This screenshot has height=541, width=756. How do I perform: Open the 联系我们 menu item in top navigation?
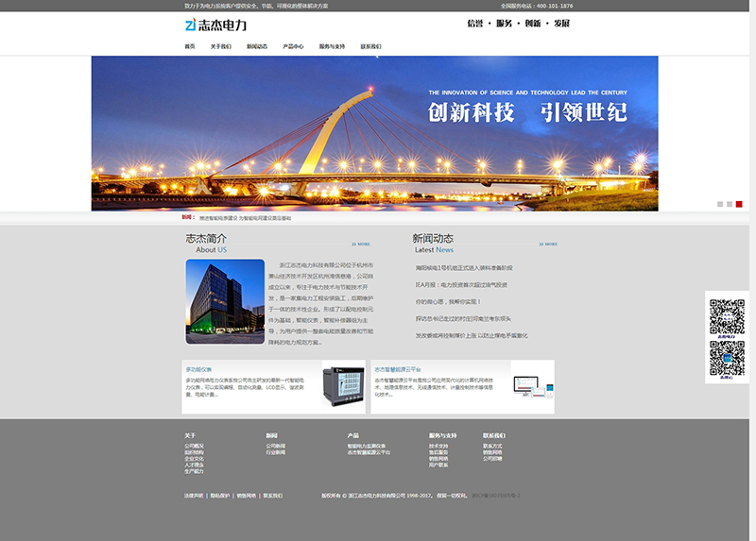tap(370, 46)
